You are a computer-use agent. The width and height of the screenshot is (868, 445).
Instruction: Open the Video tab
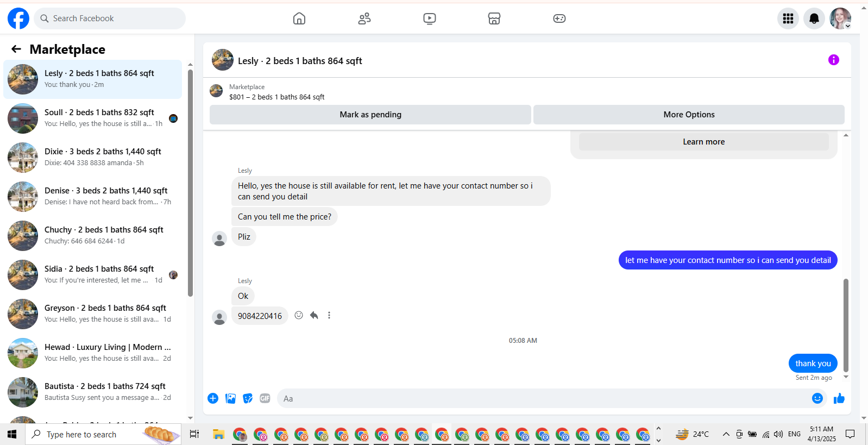tap(430, 18)
